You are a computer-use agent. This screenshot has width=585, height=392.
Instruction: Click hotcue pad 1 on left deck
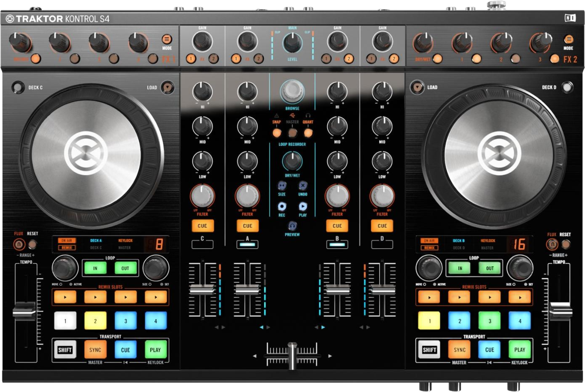pos(65,320)
